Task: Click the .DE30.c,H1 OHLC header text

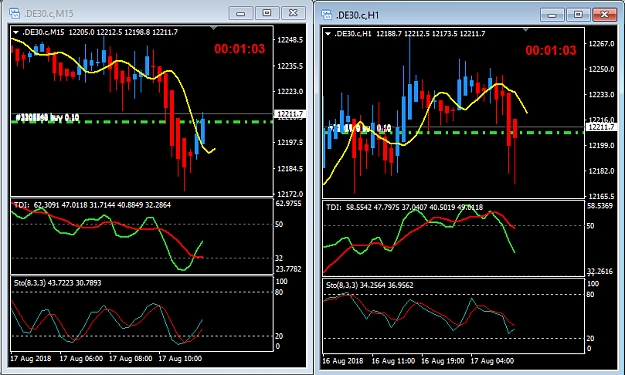Action: click(410, 34)
